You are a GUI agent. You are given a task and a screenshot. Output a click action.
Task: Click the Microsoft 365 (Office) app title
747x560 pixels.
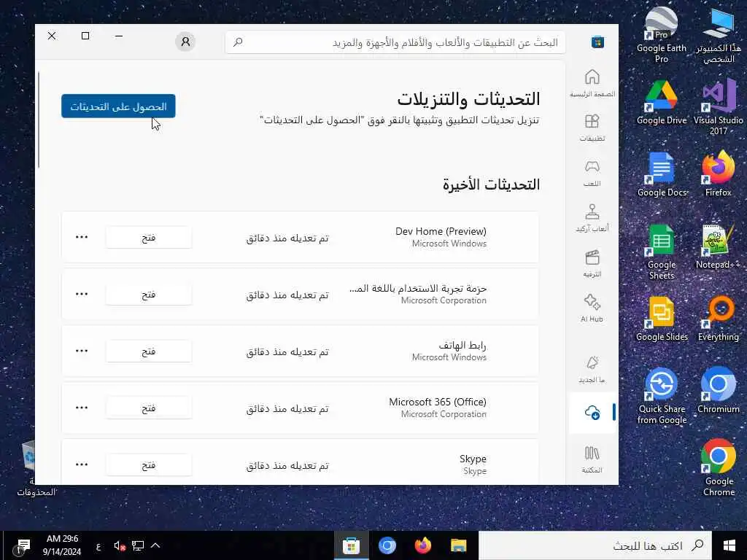(438, 402)
